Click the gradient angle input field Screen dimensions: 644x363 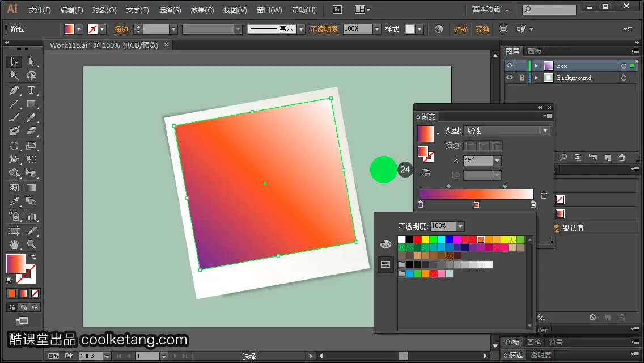[478, 161]
